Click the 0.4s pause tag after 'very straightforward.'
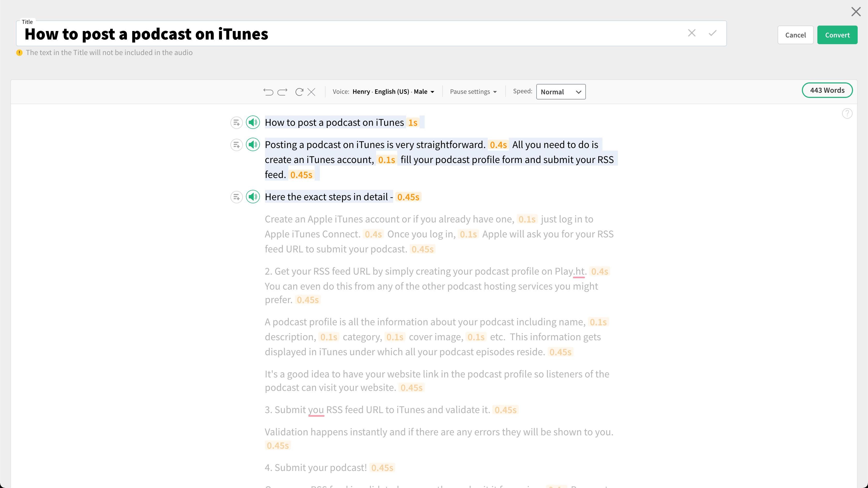Screen dimensions: 868x488 coord(498,145)
